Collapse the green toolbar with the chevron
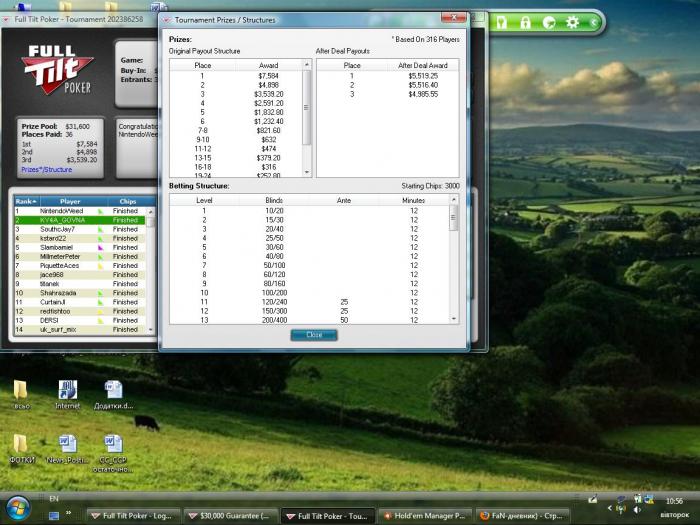Screen dimensions: 700x525 point(594,22)
